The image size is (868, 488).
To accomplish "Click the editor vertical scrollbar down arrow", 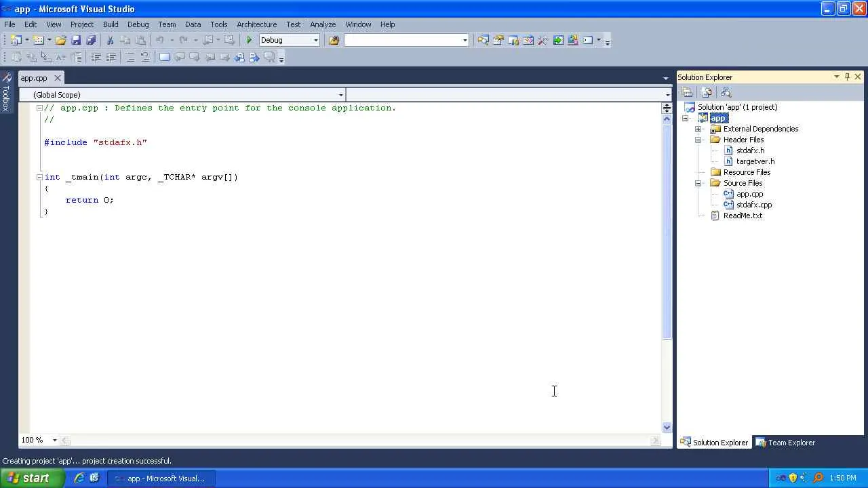I will click(x=667, y=427).
